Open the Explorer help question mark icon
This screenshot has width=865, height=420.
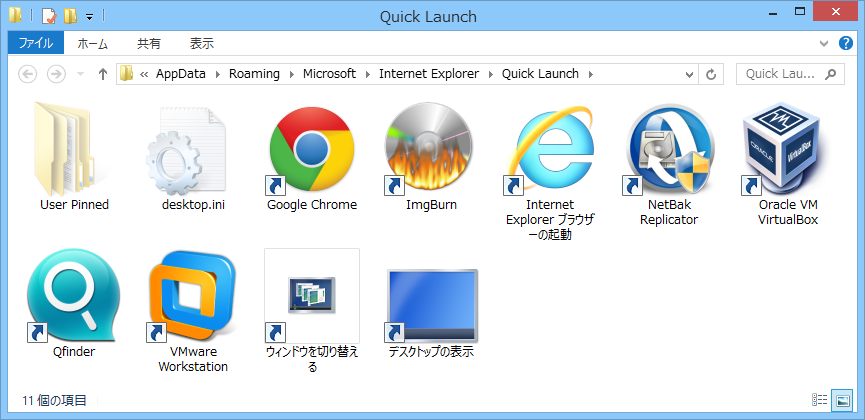point(846,44)
